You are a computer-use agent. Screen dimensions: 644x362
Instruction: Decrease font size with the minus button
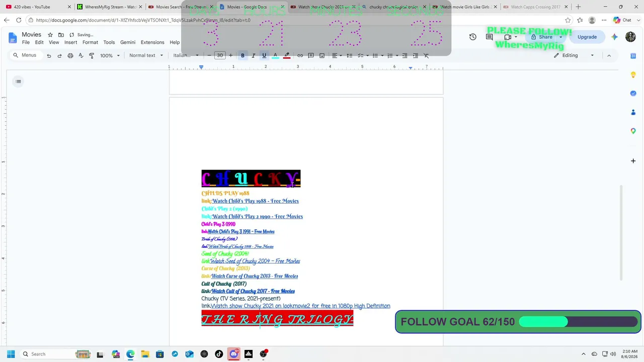pyautogui.click(x=209, y=55)
